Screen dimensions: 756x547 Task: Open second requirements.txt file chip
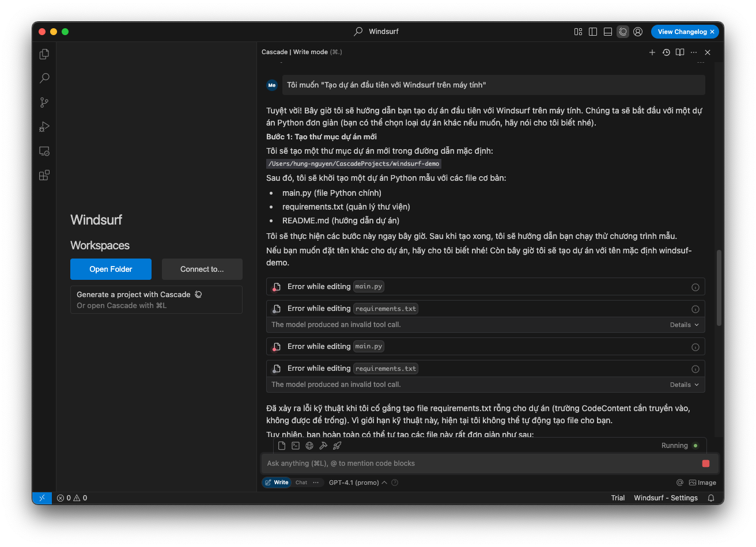tap(385, 369)
